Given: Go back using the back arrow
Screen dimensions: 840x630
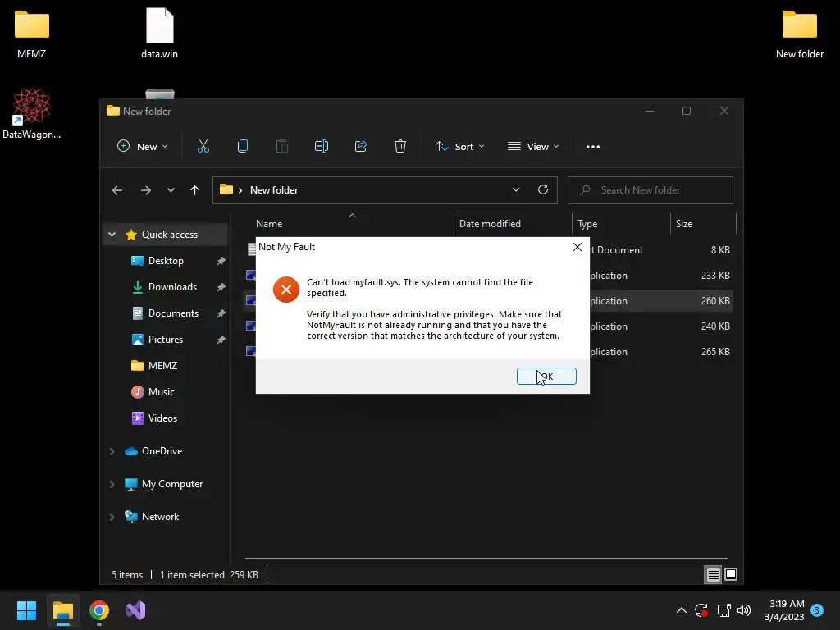Looking at the screenshot, I should (117, 190).
